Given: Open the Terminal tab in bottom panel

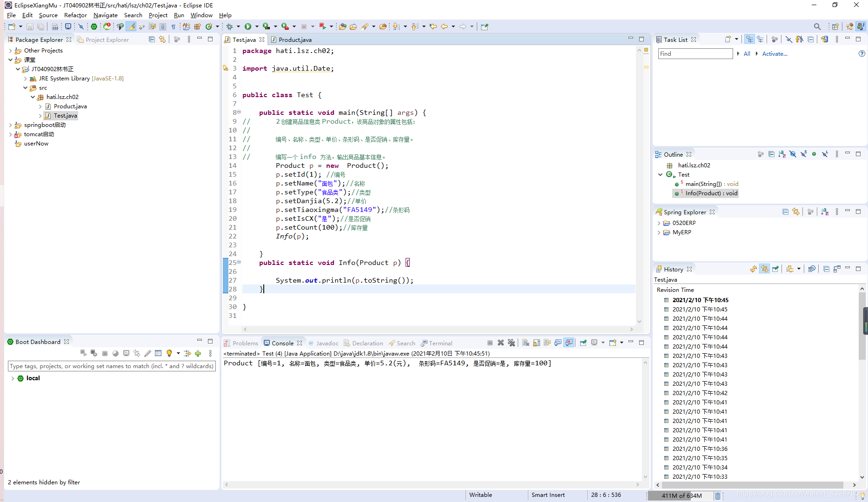Looking at the screenshot, I should [x=436, y=343].
